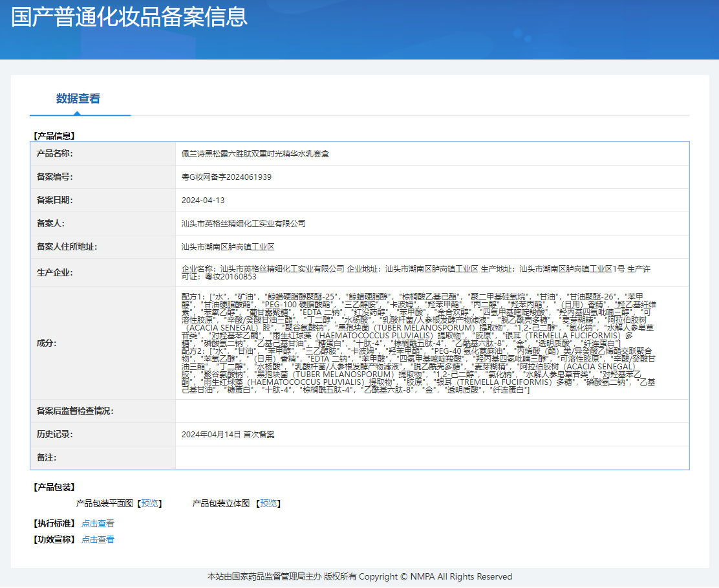The image size is (719, 588).
Task: Click the 备案人住所地址 address value
Action: pos(228,247)
